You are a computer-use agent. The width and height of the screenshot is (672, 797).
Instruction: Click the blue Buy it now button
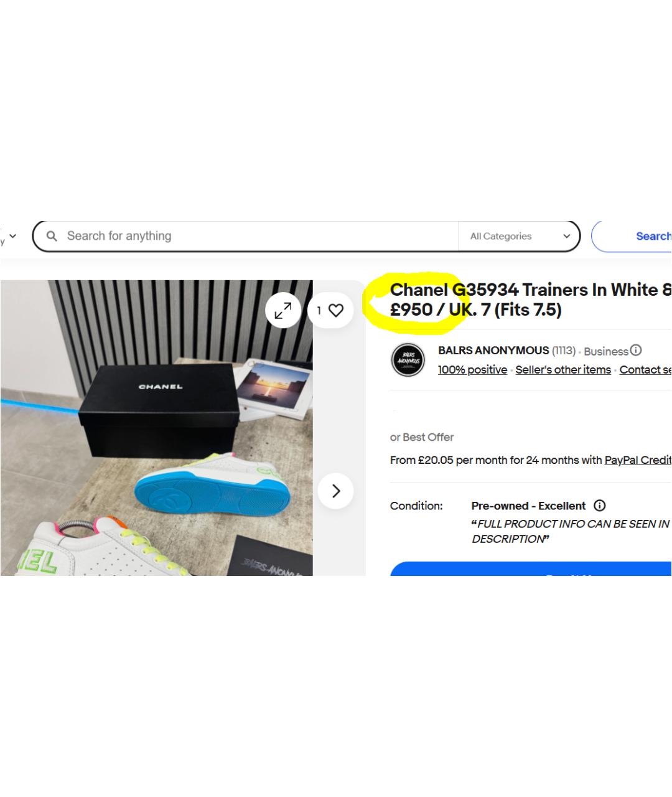tap(531, 568)
